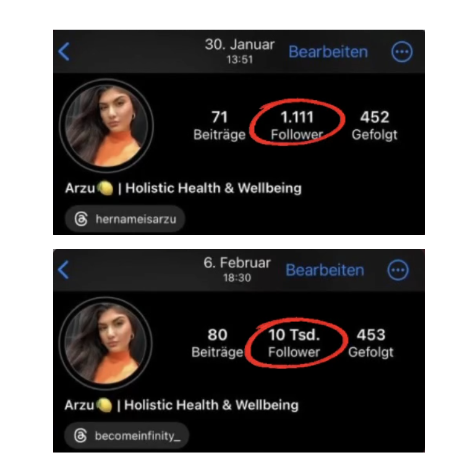The height and width of the screenshot is (476, 465).
Task: Click the Threads icon beside hernameisarzu
Action: 81,219
